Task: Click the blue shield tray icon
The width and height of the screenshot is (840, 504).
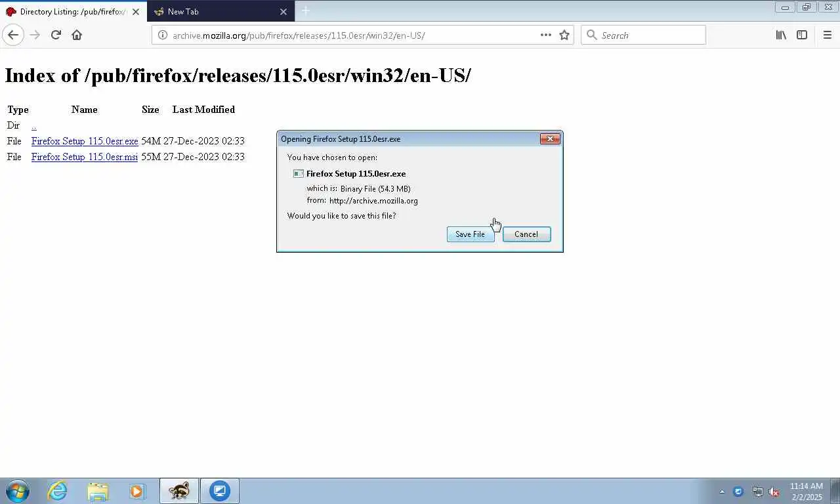Action: (738, 492)
